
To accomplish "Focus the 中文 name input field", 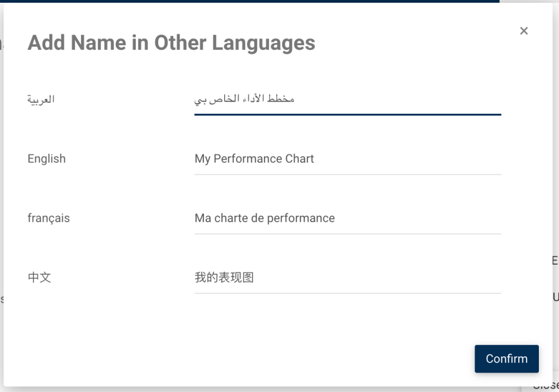I will coord(347,278).
